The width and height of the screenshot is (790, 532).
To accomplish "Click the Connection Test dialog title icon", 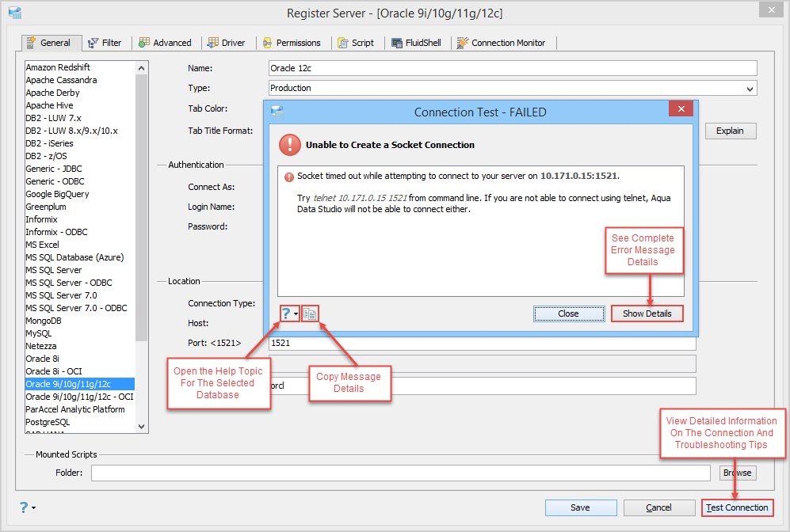I will (277, 112).
